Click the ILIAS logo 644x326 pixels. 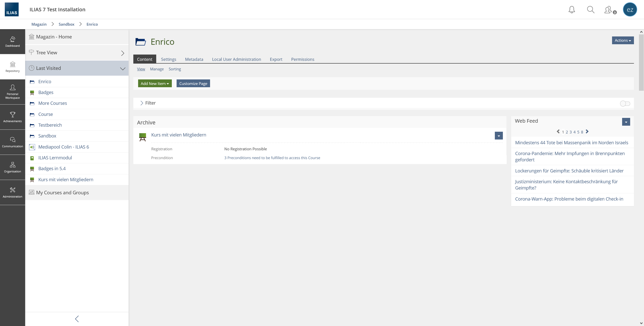coord(12,10)
